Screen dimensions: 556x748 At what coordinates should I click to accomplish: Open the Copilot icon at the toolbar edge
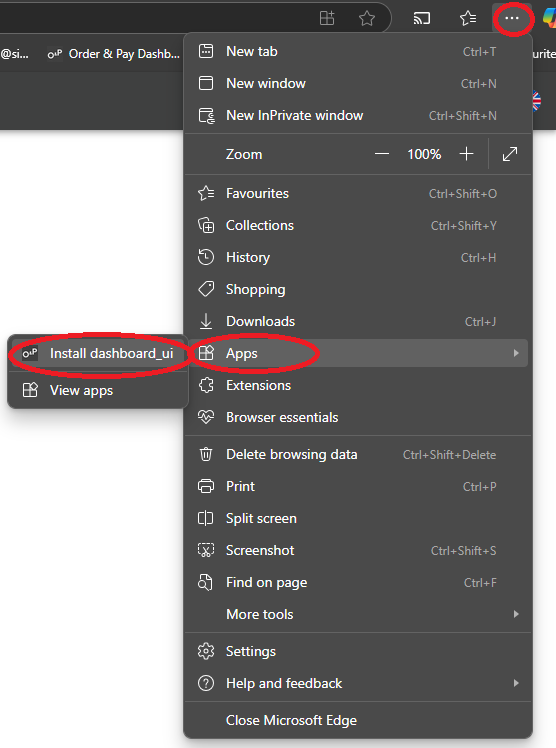click(x=550, y=19)
